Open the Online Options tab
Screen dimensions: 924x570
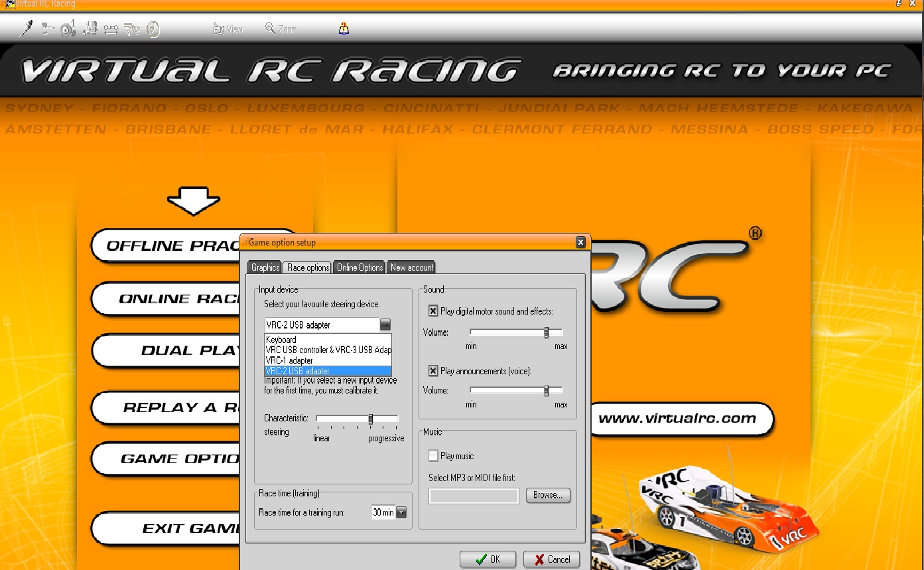pos(360,267)
